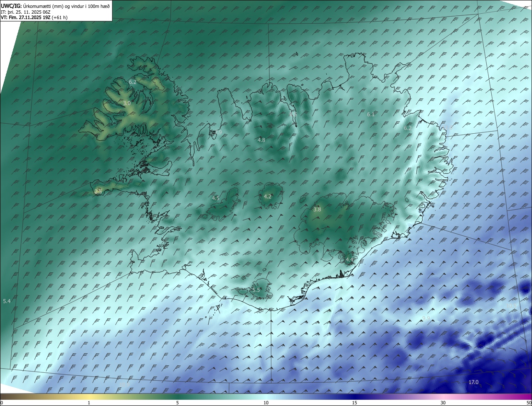Click the colorbar tick label 15
Viewport: 532px width, 406px height.
point(355,403)
